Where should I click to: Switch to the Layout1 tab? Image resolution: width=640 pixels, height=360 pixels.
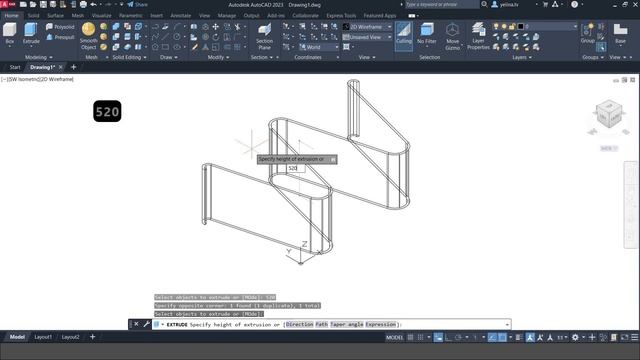click(x=43, y=337)
